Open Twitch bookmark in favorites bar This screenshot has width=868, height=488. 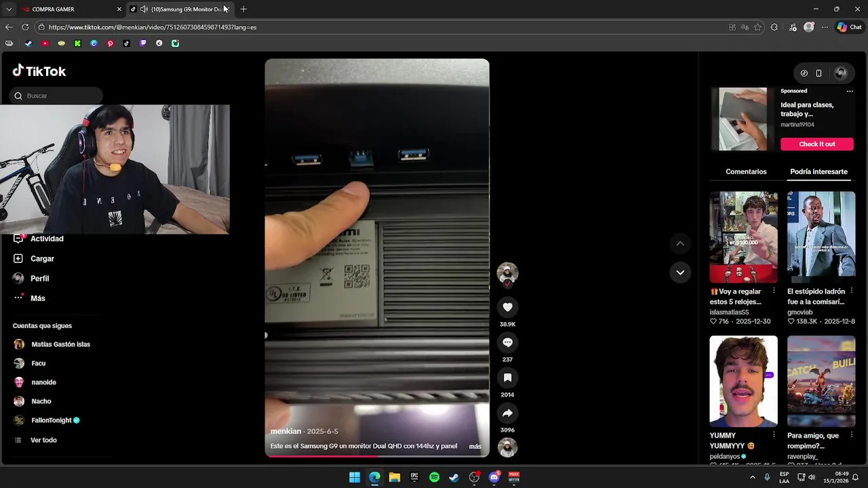click(x=142, y=43)
